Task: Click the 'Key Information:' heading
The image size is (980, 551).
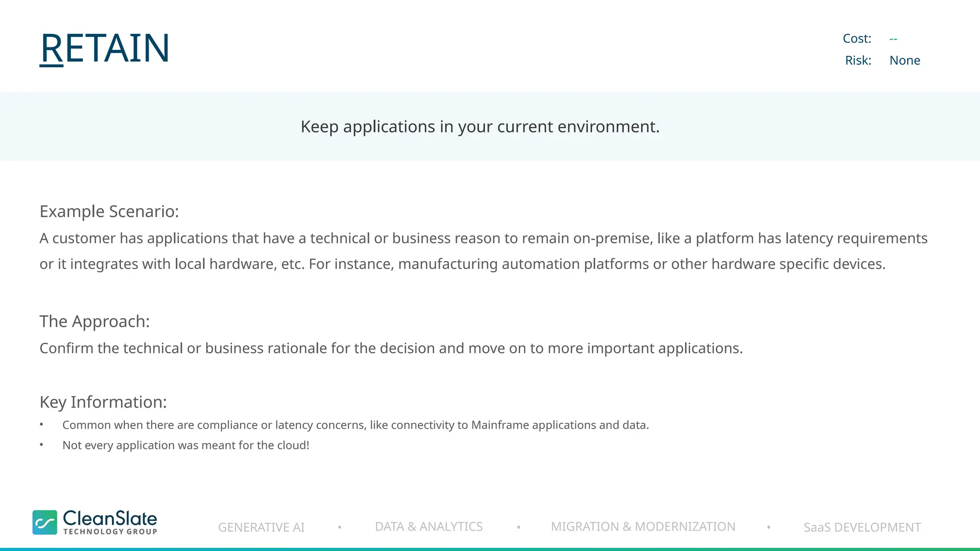Action: pos(103,402)
